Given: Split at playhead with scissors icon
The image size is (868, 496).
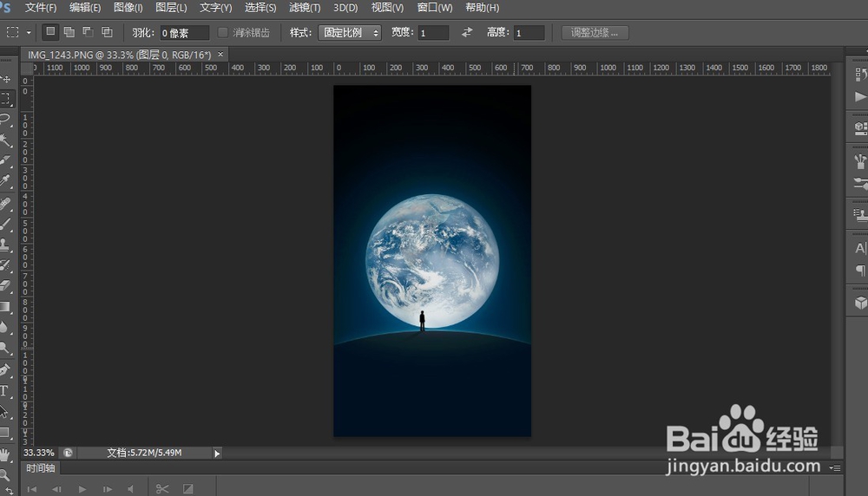Looking at the screenshot, I should point(162,489).
